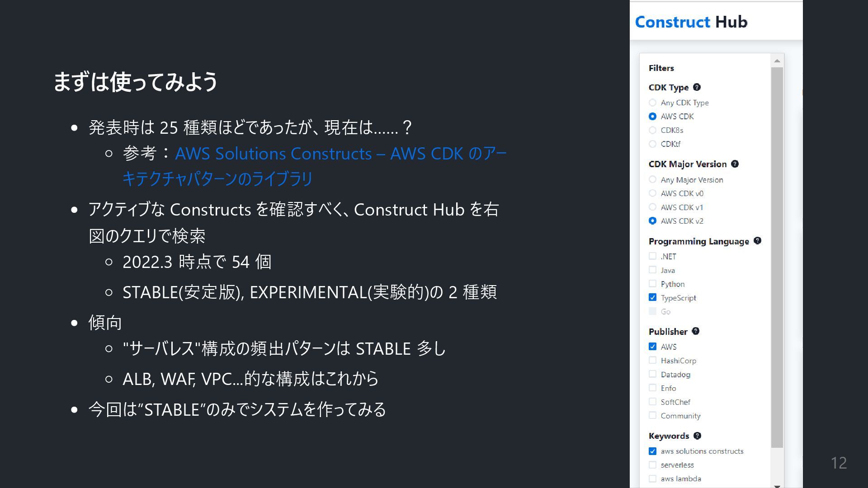Click the filter panel scroll-down arrow
868x488 pixels.
[x=777, y=486]
